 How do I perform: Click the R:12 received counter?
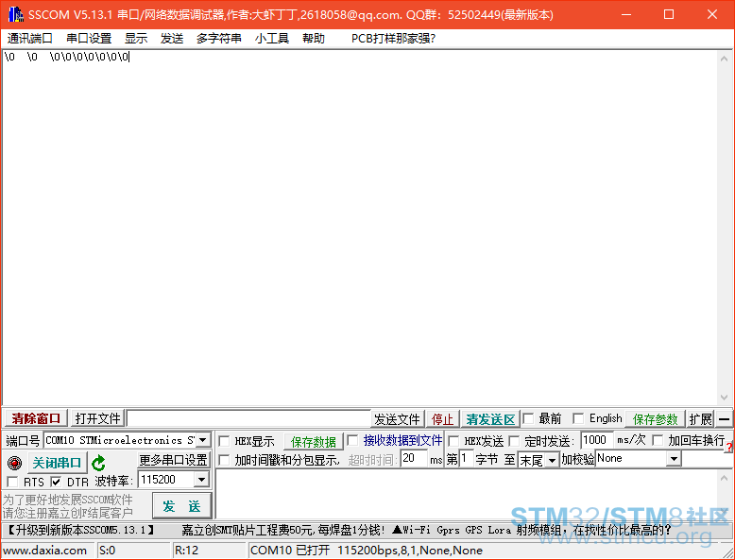coord(186,551)
